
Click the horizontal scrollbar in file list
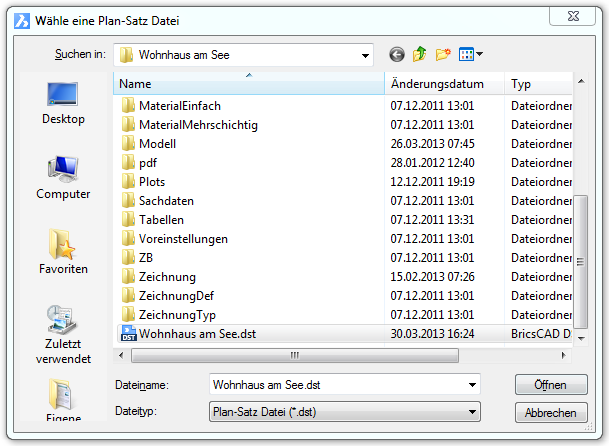click(x=293, y=354)
